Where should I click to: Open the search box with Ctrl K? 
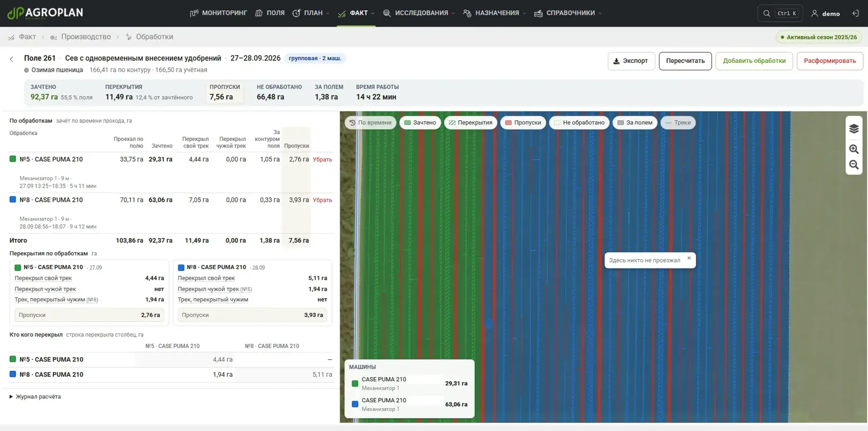click(x=781, y=14)
